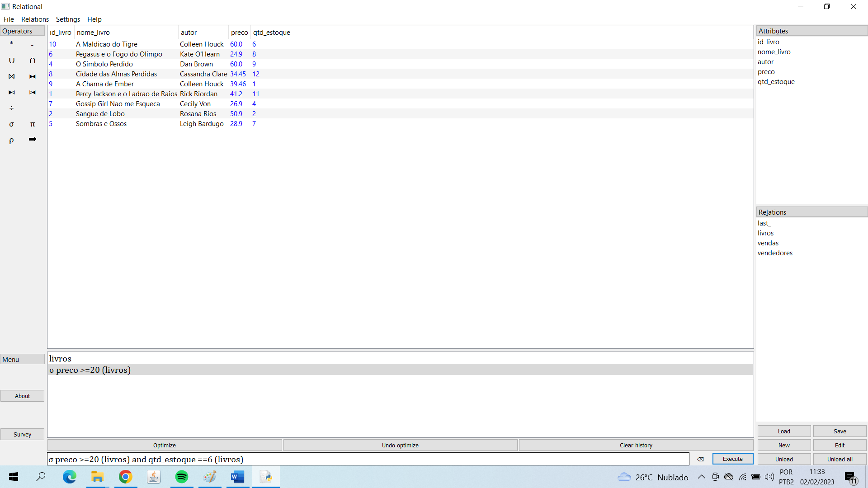Insert the filled bowtie join operator
This screenshot has width=868, height=488.
pos(32,76)
